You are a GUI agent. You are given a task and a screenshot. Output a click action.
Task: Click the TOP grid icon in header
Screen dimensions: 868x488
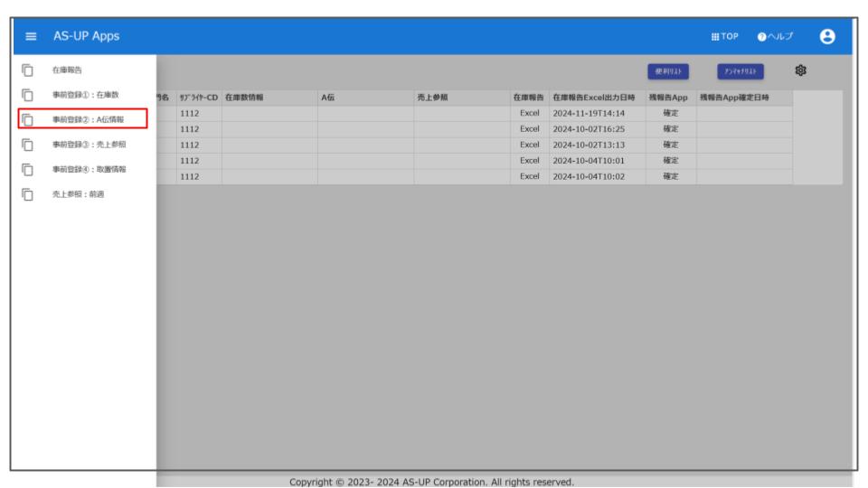[725, 36]
